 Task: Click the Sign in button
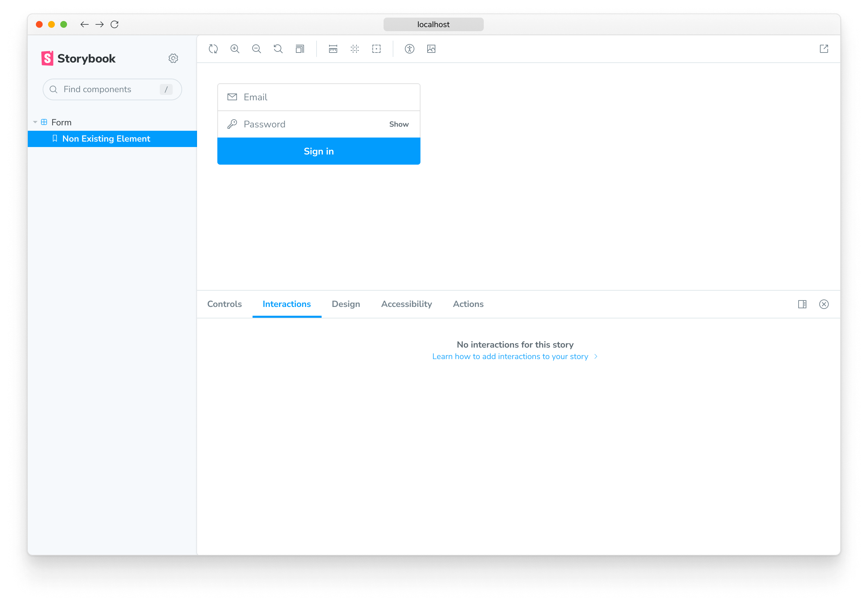[319, 151]
